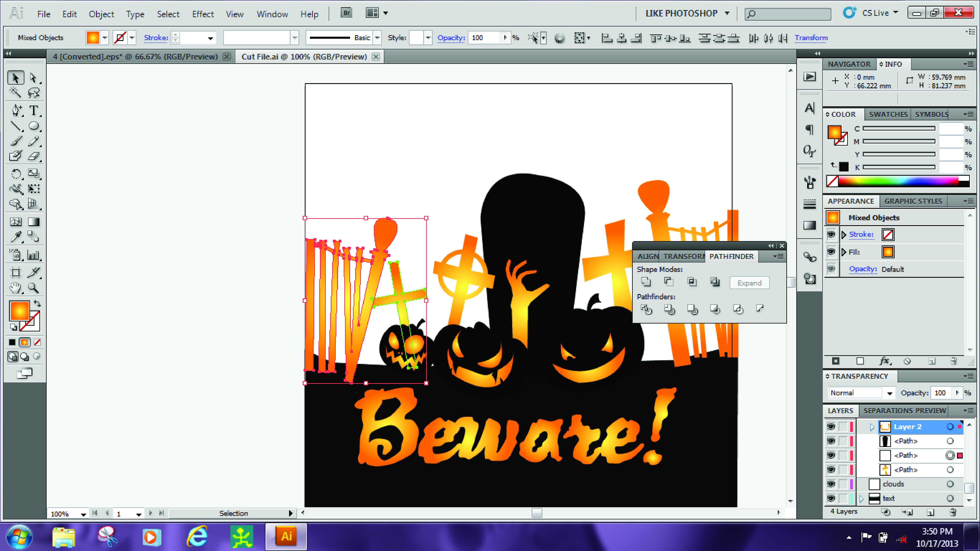Switch to the Swatches tab
The image size is (980, 551).
(x=888, y=114)
